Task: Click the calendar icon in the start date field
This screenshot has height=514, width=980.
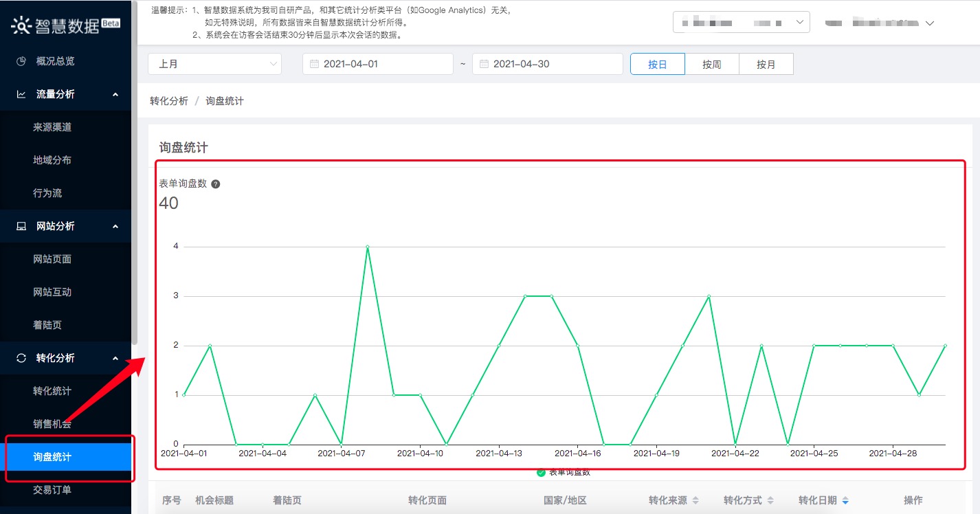Action: point(314,64)
